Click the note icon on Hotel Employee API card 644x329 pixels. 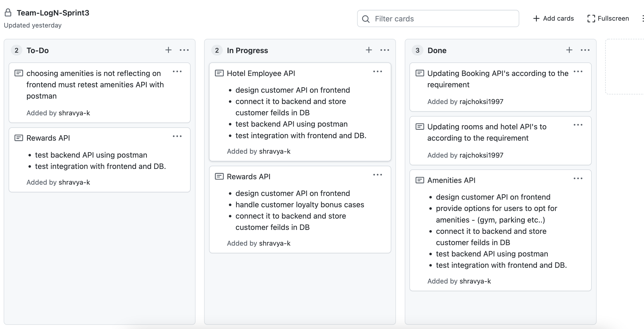(x=219, y=73)
